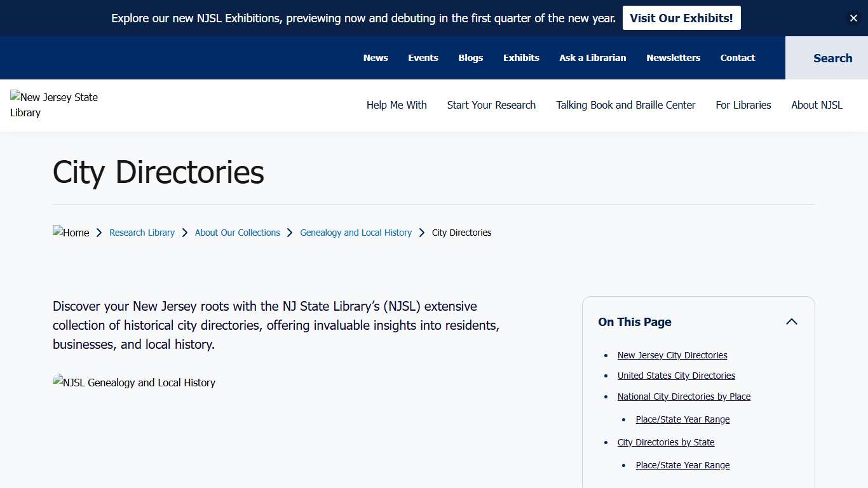The image size is (868, 488).
Task: Open Ask a Librarian
Action: pyautogui.click(x=592, y=58)
